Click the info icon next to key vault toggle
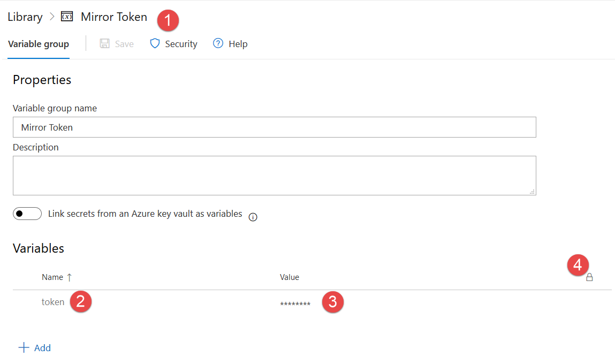Image resolution: width=615 pixels, height=364 pixels. coord(253,217)
